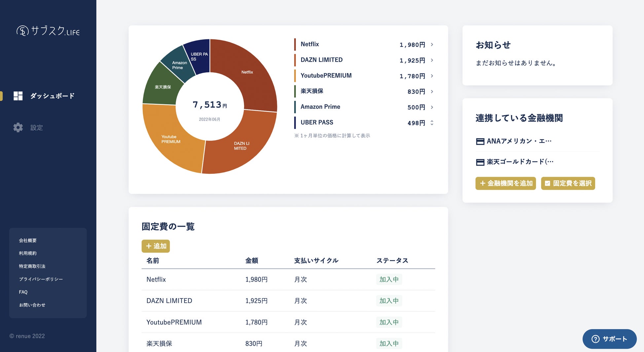Click the YoutubePREMIUM name in the table
The image size is (644, 352).
coord(174,322)
